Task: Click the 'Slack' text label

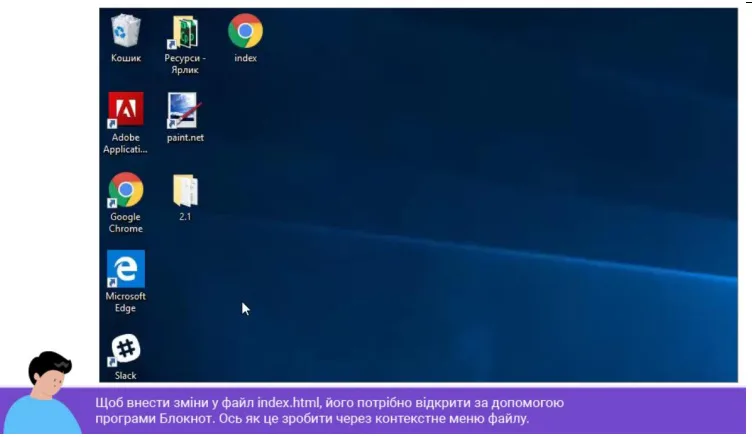Action: pos(125,376)
